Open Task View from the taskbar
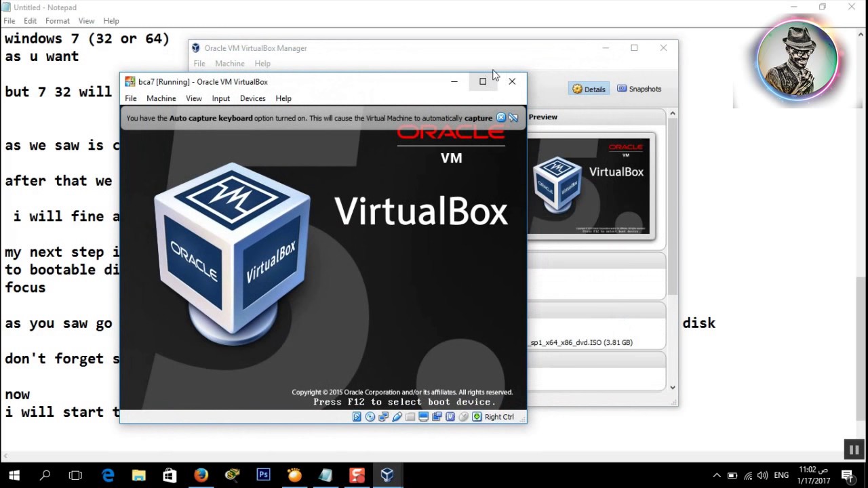Screen dimensions: 868x488 (75, 475)
